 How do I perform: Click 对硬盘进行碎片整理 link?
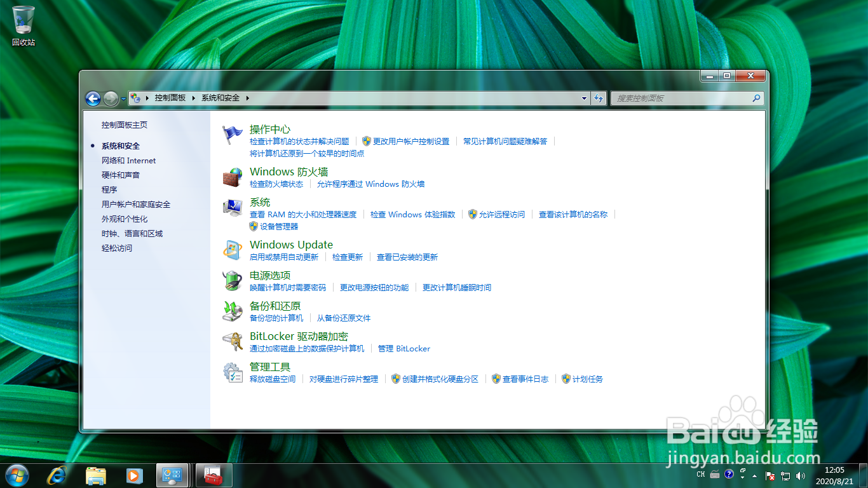click(344, 379)
